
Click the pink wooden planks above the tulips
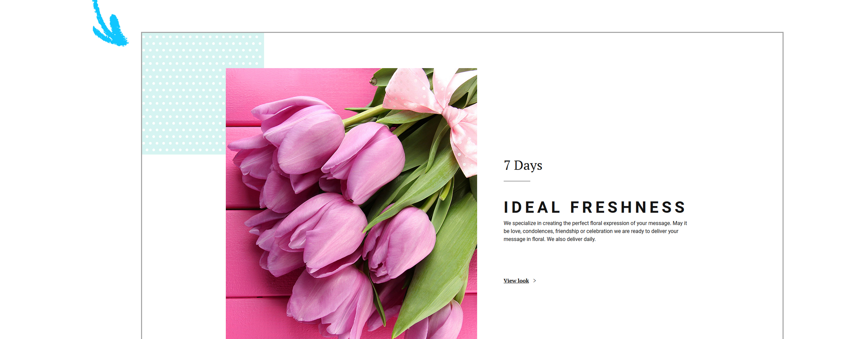tap(298, 85)
